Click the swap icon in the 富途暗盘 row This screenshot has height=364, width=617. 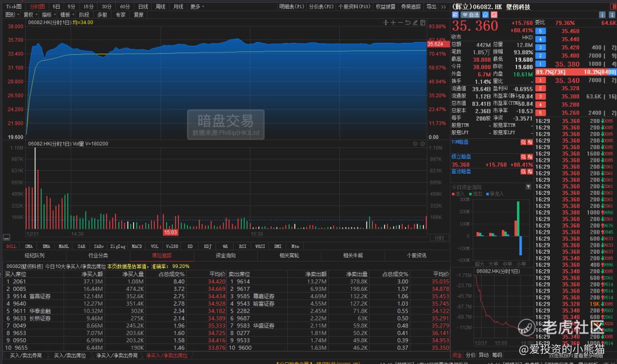pos(530,171)
